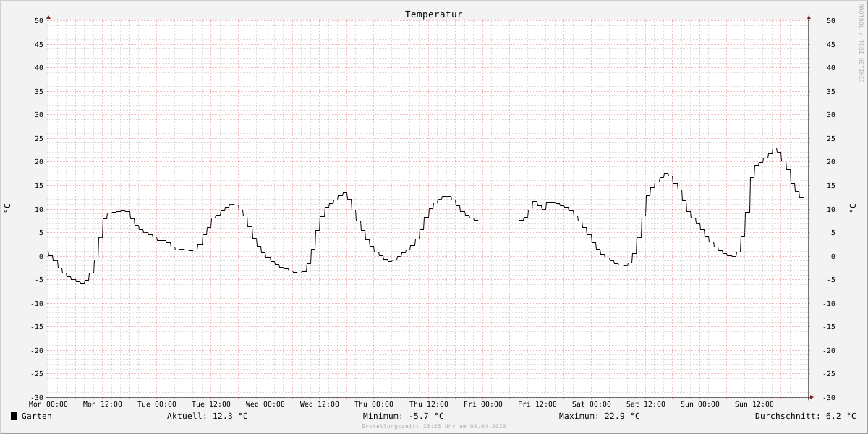This screenshot has height=434, width=868.
Task: Select the "40" tick label on left axis
Action: click(39, 68)
